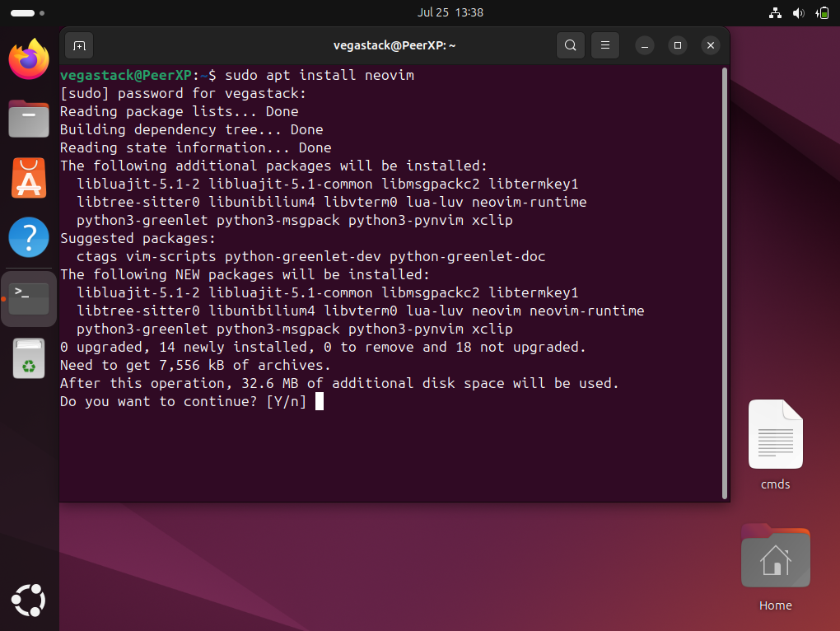The height and width of the screenshot is (631, 840).
Task: Open the terminal hamburger menu
Action: (604, 45)
